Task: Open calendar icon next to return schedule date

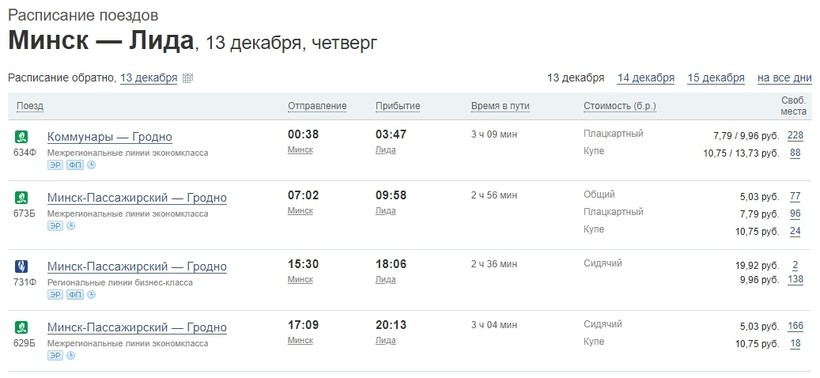Action: 188,78
